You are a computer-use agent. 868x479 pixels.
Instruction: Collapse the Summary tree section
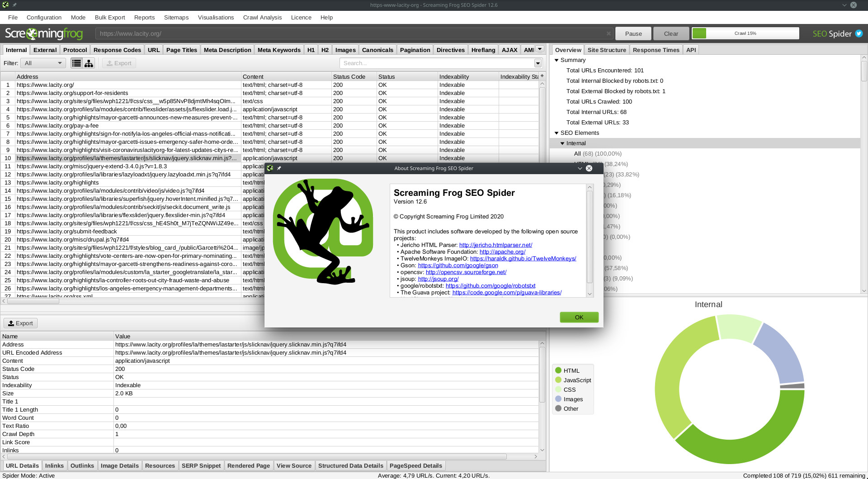(x=557, y=60)
